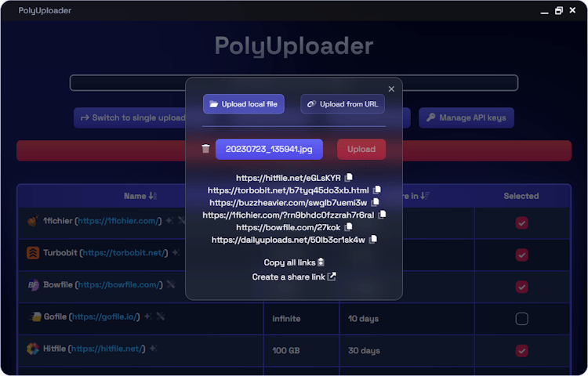Remove 20230723_135941.jpg using the trash icon
This screenshot has width=588, height=376.
coord(205,149)
